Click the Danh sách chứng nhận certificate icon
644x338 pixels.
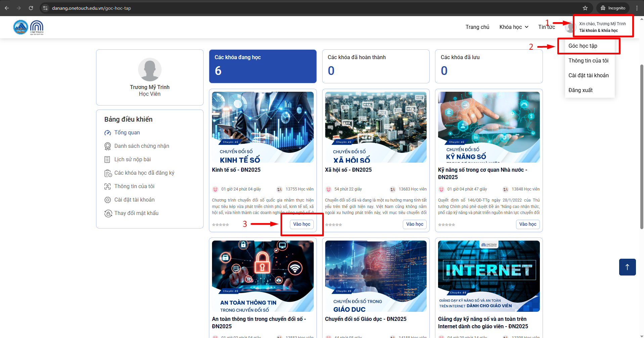108,146
